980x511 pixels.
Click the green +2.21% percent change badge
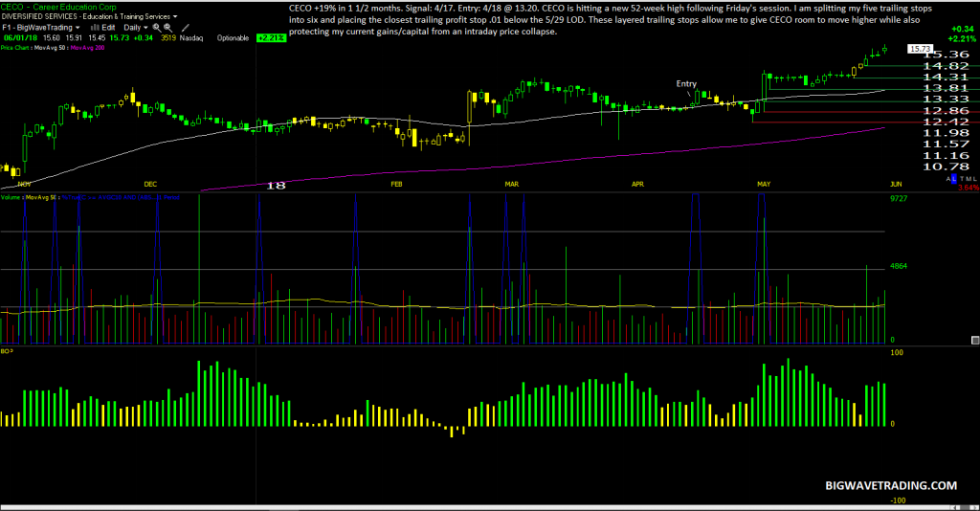(x=271, y=38)
